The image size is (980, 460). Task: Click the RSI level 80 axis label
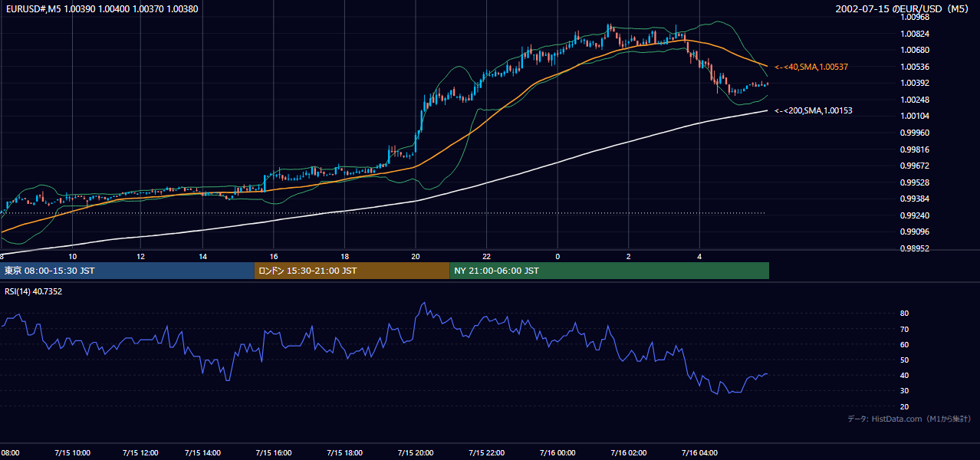pos(905,314)
